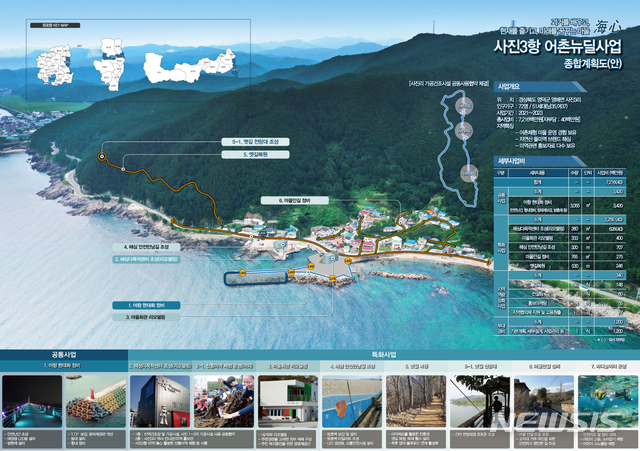Screen dimensions: 640x451
Task: Select the '5. 옛길복원' map label
Action: pyautogui.click(x=255, y=155)
